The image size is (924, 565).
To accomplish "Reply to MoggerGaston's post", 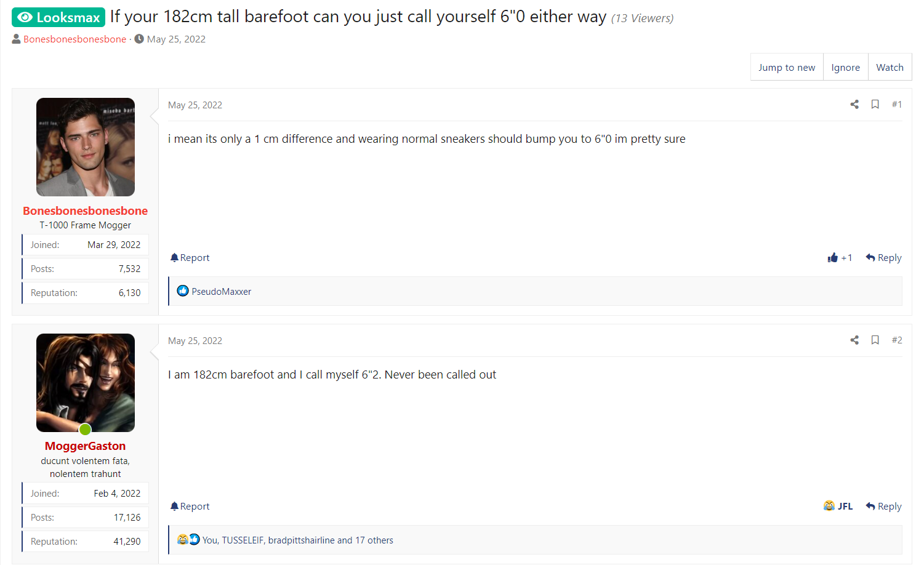I will [883, 507].
